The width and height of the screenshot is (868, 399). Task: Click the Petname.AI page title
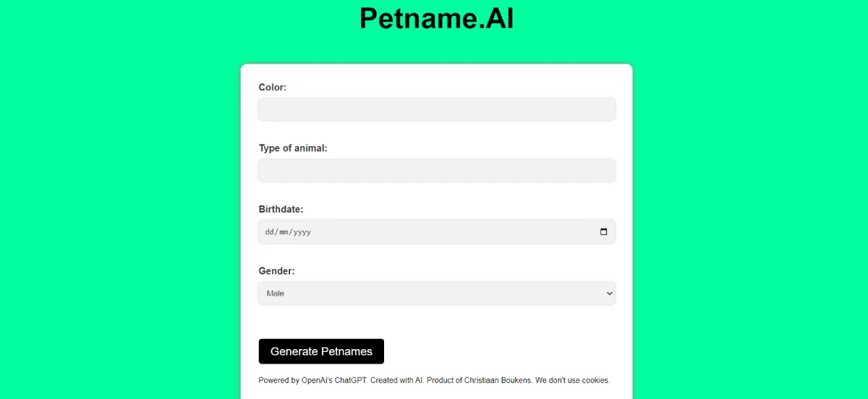[x=436, y=19]
